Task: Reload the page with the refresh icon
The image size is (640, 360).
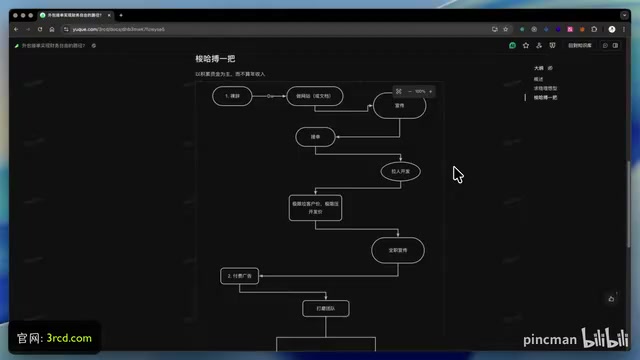Action: (40, 29)
